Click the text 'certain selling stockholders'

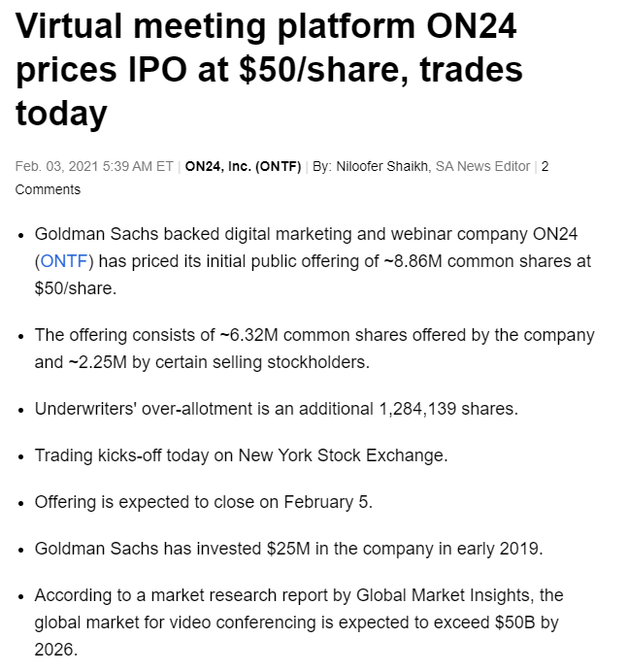[x=260, y=362]
